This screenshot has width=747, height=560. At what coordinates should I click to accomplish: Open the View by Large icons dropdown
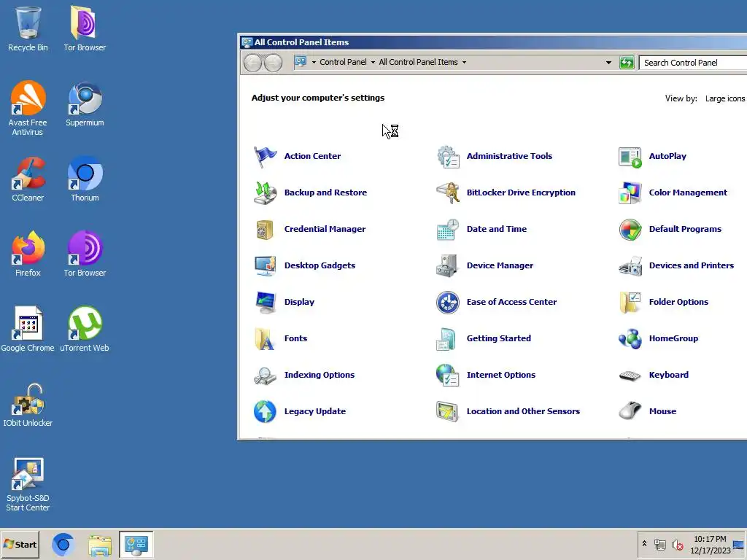click(x=724, y=98)
